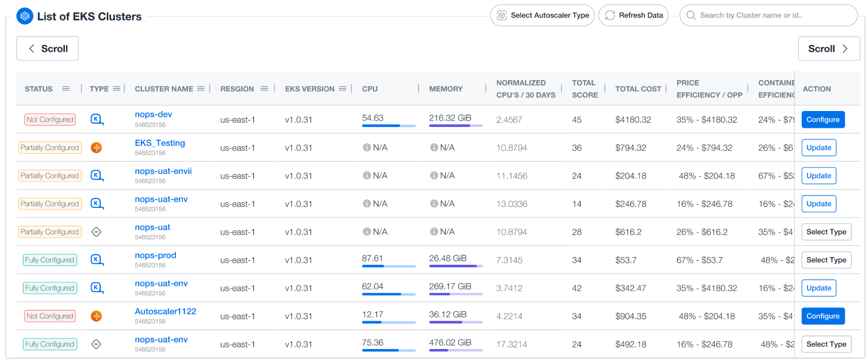This screenshot has height=363, width=868.
Task: Click the 476.02 GiB memory value
Action: coord(450,342)
